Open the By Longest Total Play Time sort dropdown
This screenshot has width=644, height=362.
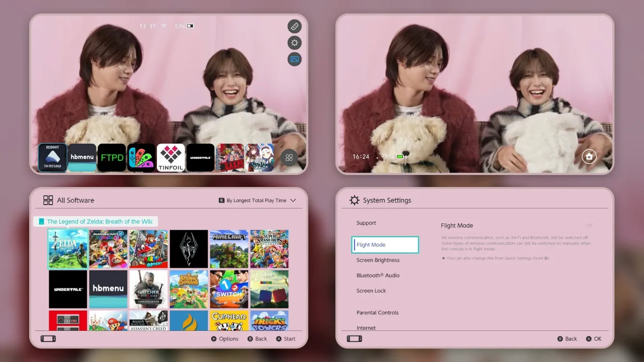(258, 200)
